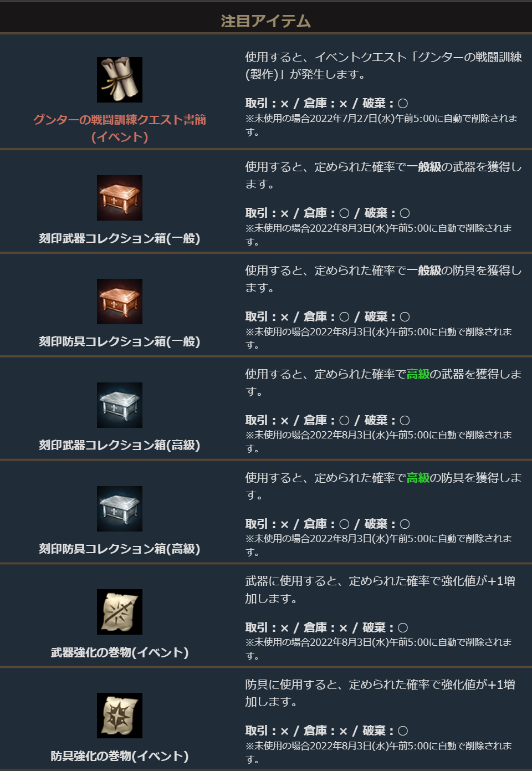Click the 防具強化の巻物(イベント) scroll icon
The width and height of the screenshot is (532, 771).
(120, 716)
